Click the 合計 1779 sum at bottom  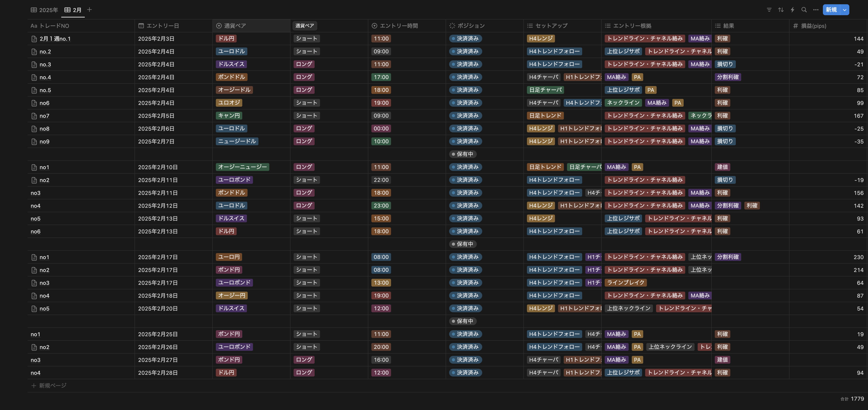tap(852, 399)
